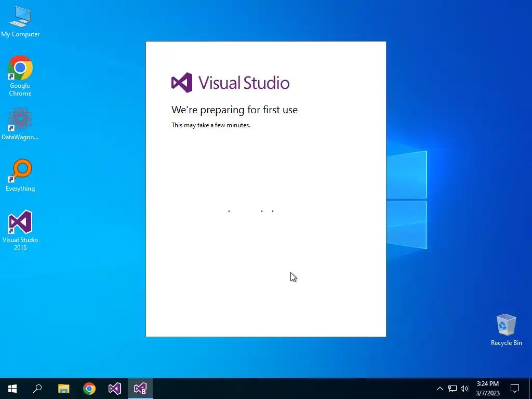The height and width of the screenshot is (399, 532).
Task: Click 'This may take a few minutes.' text
Action: (211, 125)
